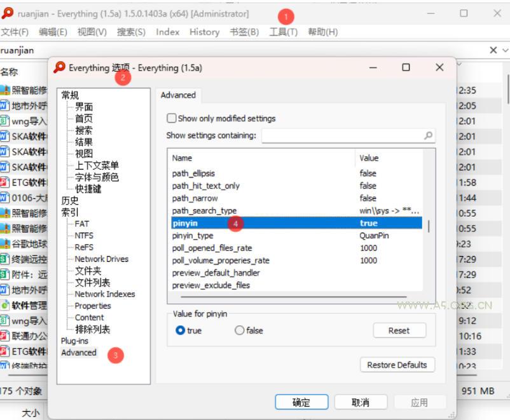Click the Everything logo in main window title

click(8, 13)
